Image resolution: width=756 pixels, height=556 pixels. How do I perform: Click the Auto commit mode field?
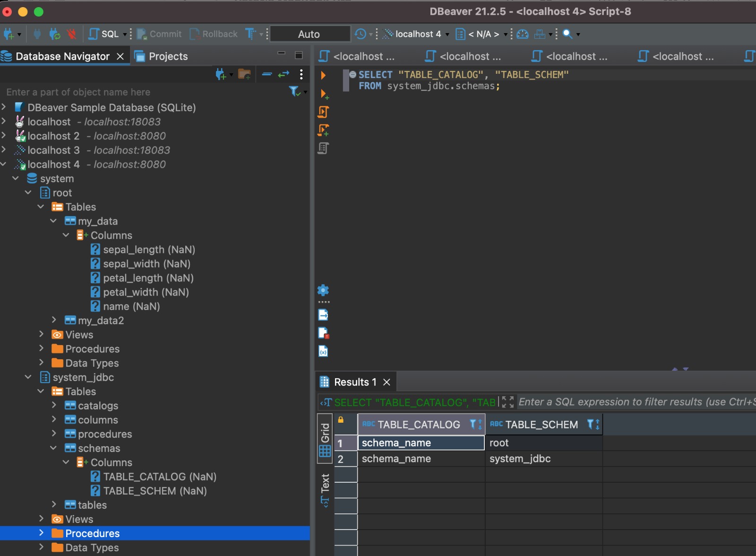(309, 34)
